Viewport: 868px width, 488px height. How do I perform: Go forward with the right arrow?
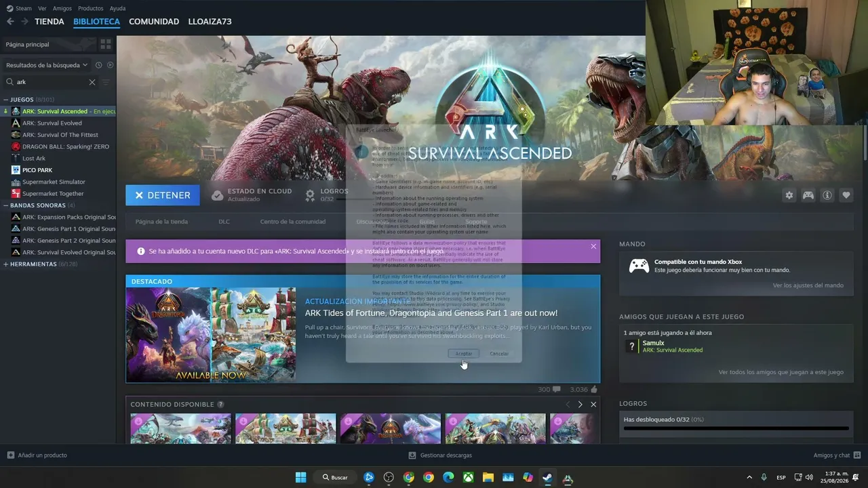click(x=24, y=22)
